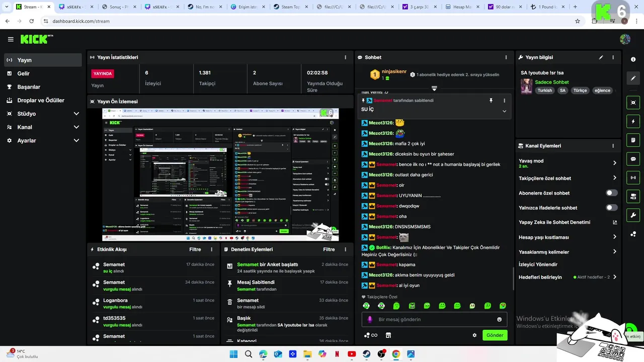Viewport: 644px width, 362px height.
Task: Open the hamburger navigation menu
Action: coord(11,39)
